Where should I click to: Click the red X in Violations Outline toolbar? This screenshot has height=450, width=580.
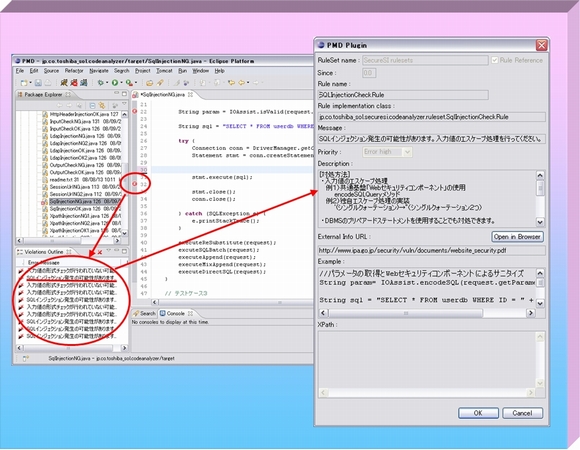(100, 252)
